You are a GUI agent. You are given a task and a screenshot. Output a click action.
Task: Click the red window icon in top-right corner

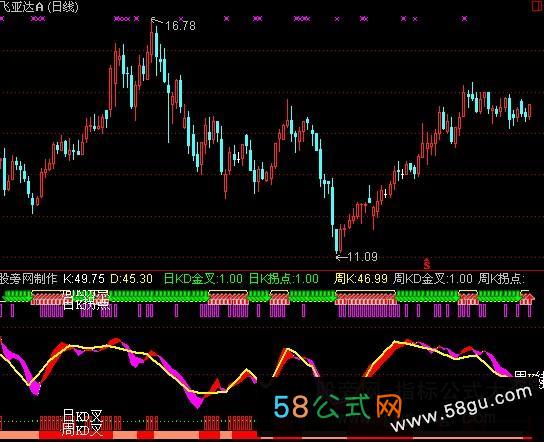[x=538, y=6]
